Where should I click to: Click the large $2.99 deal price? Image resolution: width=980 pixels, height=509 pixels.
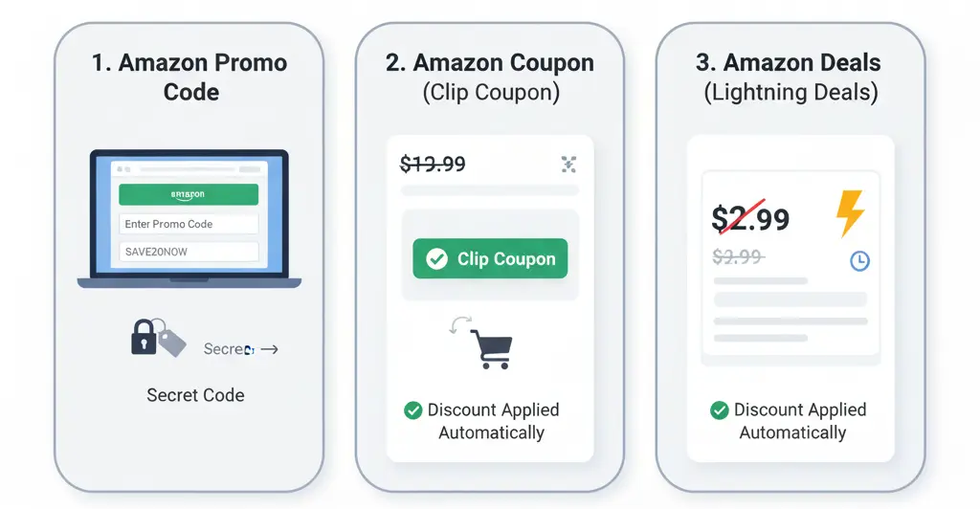(750, 219)
